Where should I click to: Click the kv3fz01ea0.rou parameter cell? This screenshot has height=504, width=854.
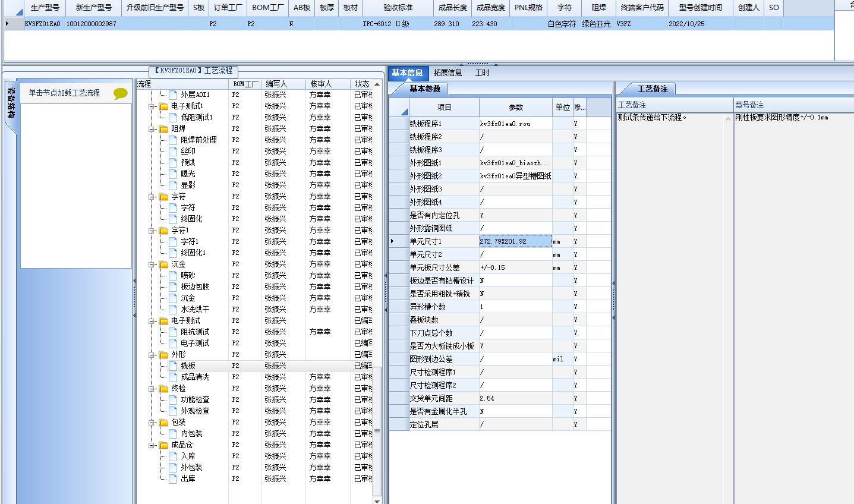(516, 124)
